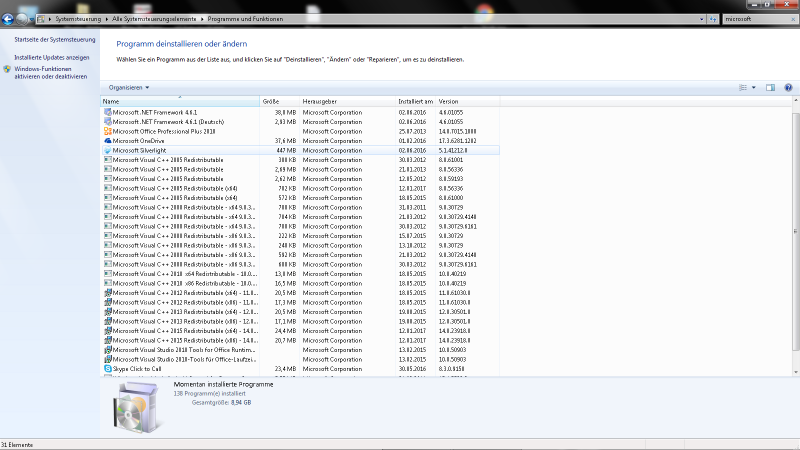Click the Silverlight version 5.1.41212.0 cell
Viewport: 800px width, 450px height.
tap(453, 151)
